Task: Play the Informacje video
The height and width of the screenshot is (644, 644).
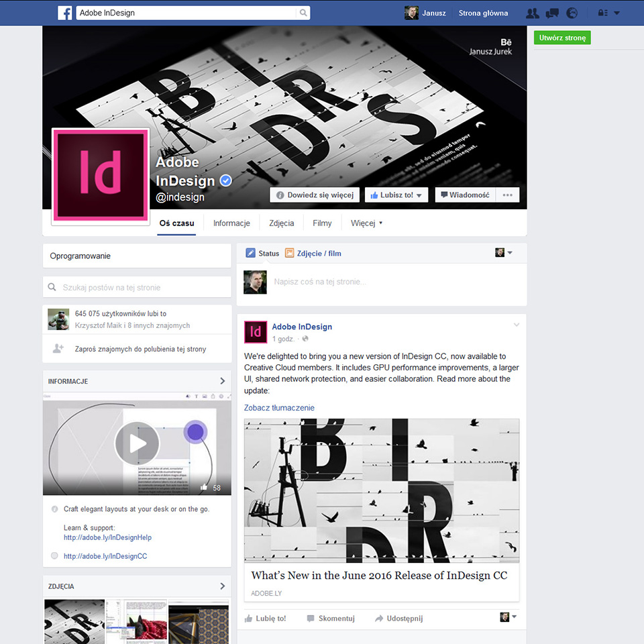Action: click(x=137, y=443)
